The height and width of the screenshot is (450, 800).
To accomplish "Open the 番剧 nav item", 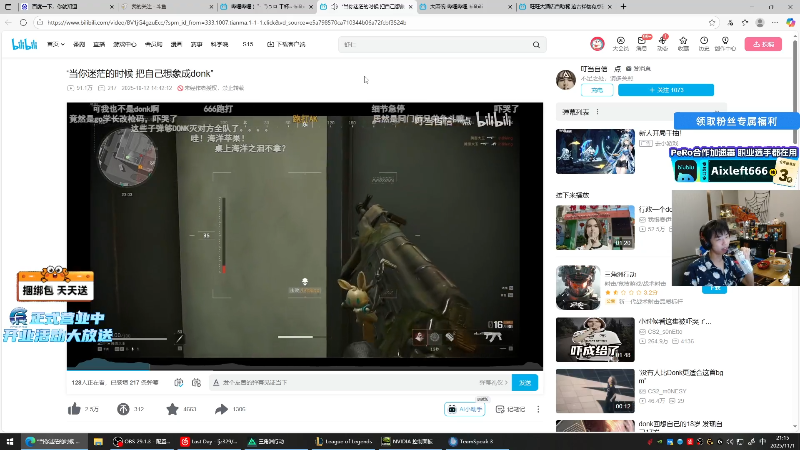I will [x=79, y=44].
